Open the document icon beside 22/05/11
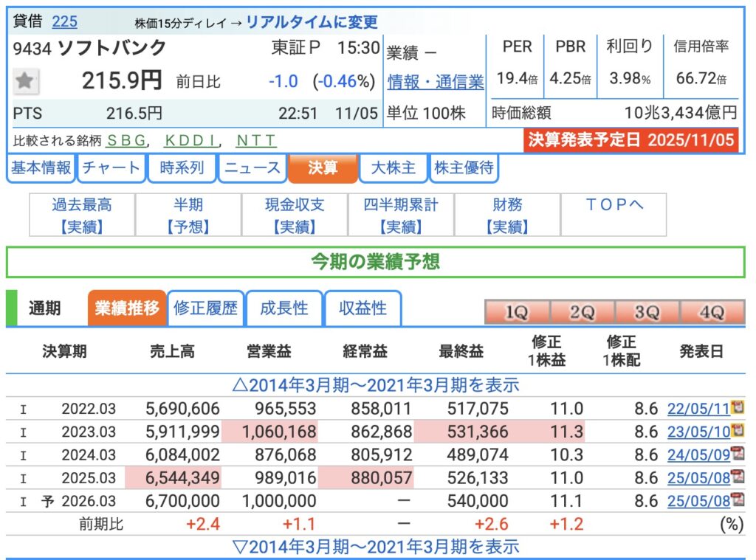The image size is (756, 560). pyautogui.click(x=736, y=408)
